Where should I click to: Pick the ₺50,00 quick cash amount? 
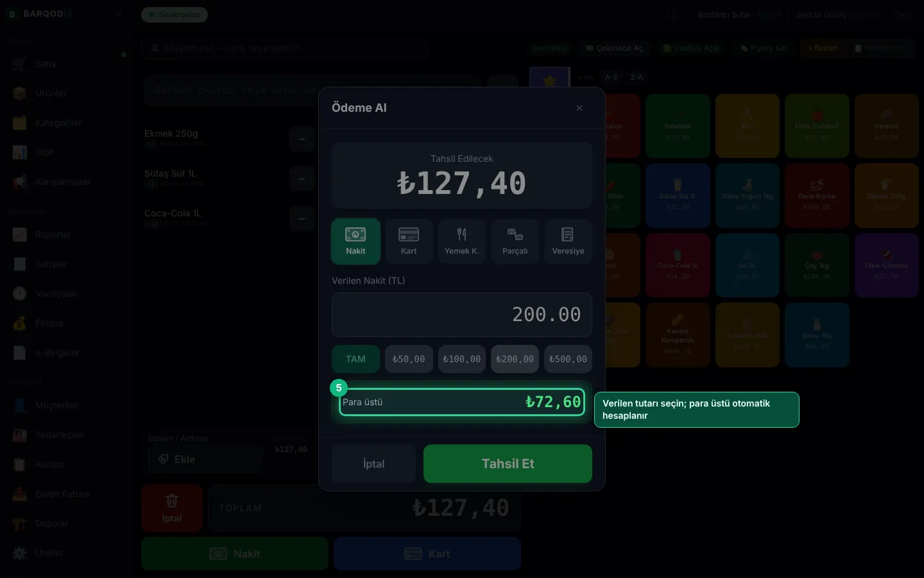[x=409, y=359]
